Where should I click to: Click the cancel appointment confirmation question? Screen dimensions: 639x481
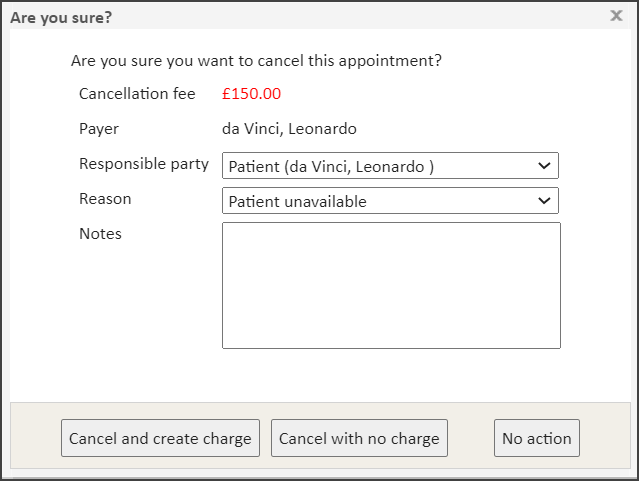[256, 61]
